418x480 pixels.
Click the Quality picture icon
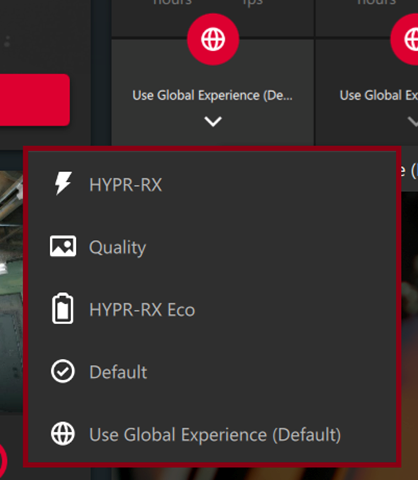click(x=63, y=246)
